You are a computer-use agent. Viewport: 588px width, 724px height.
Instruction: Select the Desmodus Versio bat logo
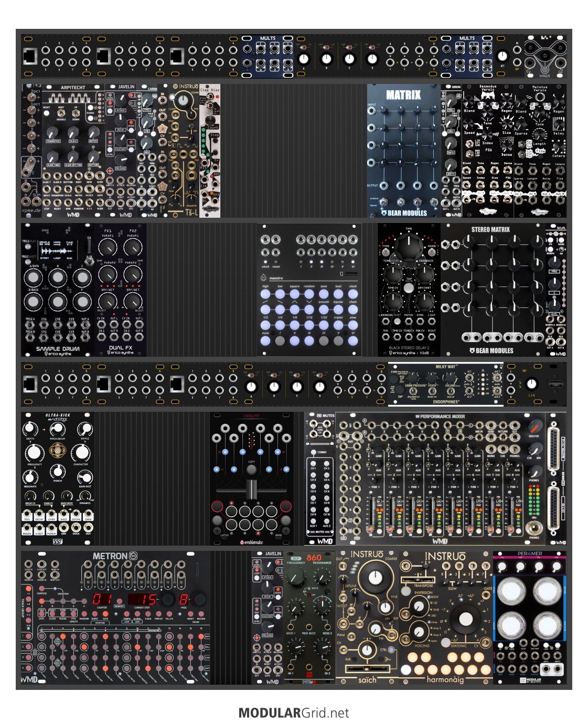[488, 97]
